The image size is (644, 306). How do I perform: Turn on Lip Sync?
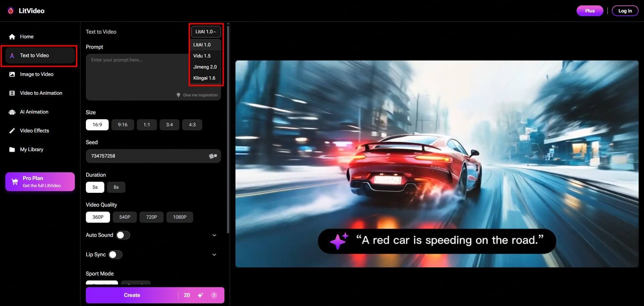[x=115, y=255]
